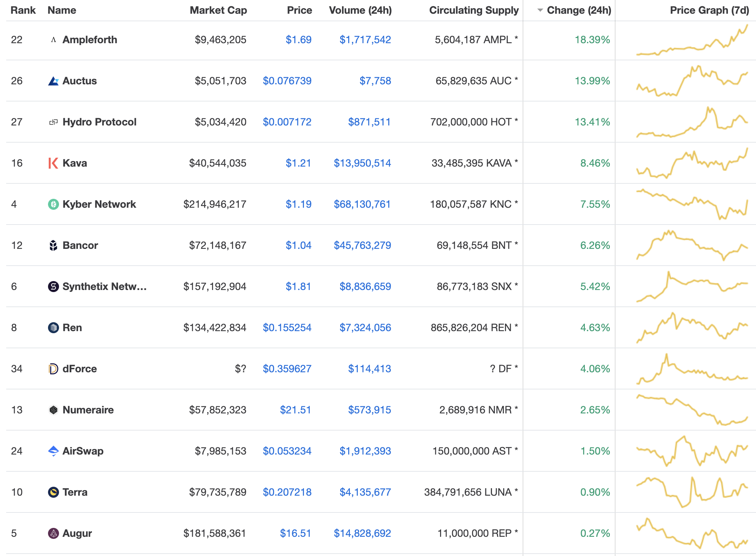Image resolution: width=756 pixels, height=556 pixels.
Task: Click dForce volume $114,413
Action: point(370,369)
